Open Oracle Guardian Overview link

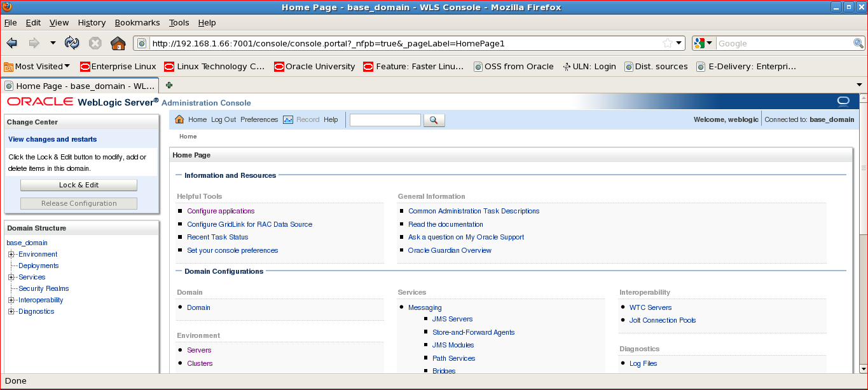pyautogui.click(x=450, y=250)
